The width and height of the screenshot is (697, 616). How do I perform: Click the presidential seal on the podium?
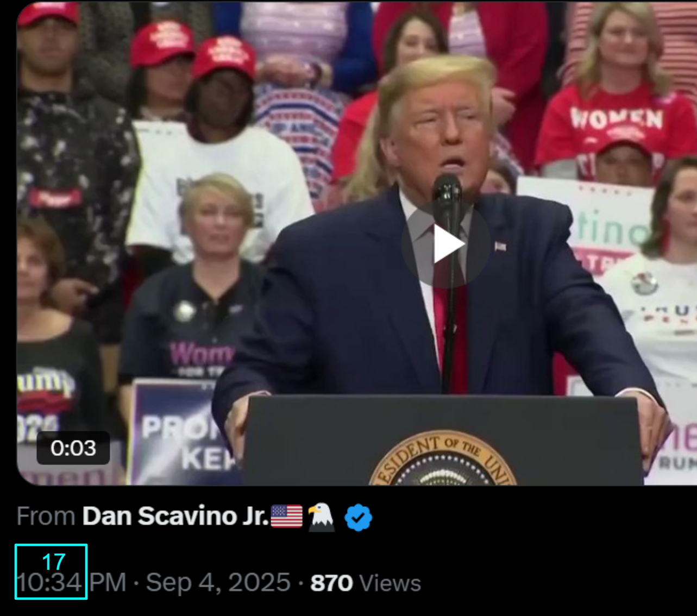(443, 458)
